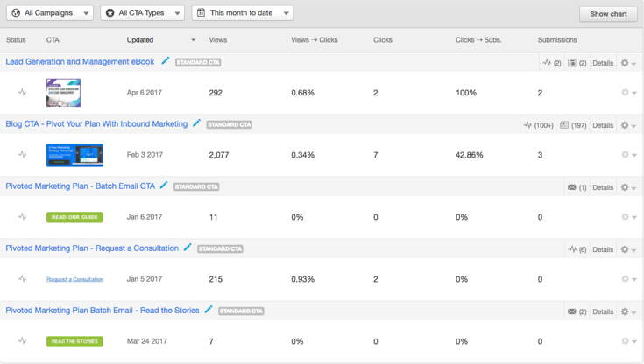
Task: Click the green READ OUR GUIDE button preview
Action: (74, 217)
